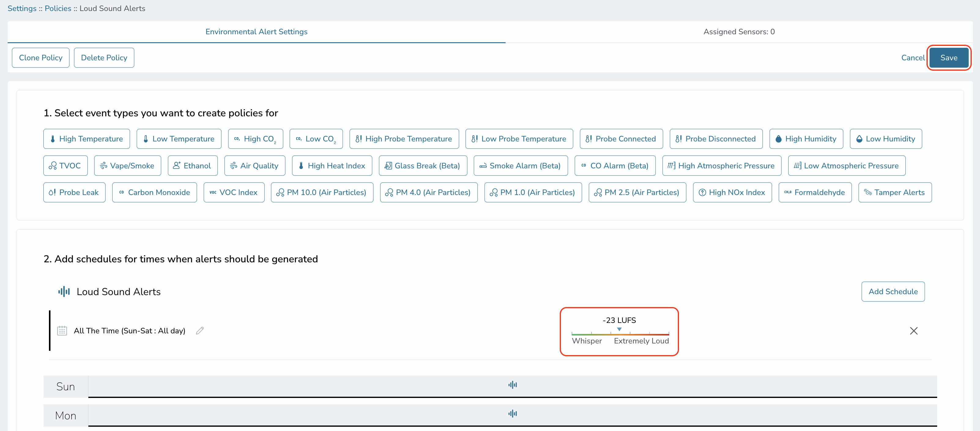Click the High NOx Index icon

pos(702,193)
